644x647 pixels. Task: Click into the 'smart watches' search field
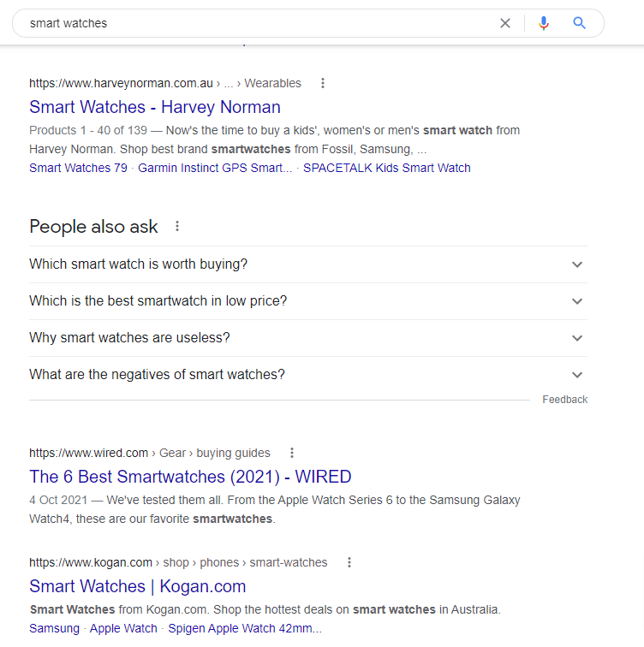pos(256,23)
